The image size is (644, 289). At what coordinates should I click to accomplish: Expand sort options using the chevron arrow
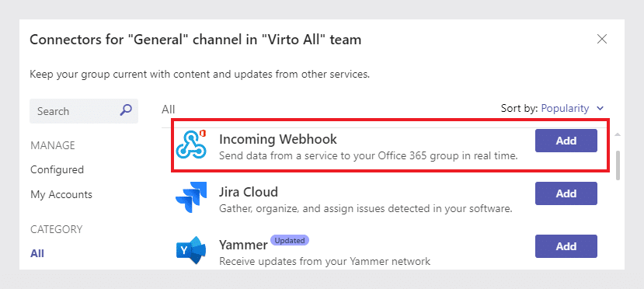click(600, 109)
